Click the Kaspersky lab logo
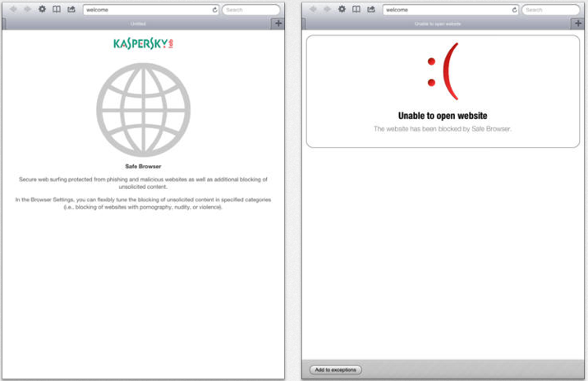Screen dimensions: 588x381 (143, 44)
